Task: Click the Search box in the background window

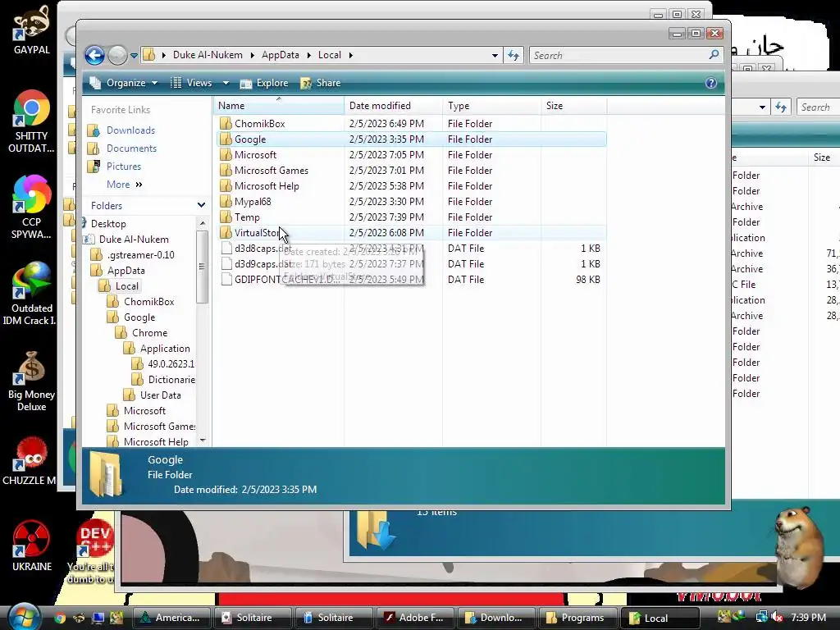Action: click(818, 107)
